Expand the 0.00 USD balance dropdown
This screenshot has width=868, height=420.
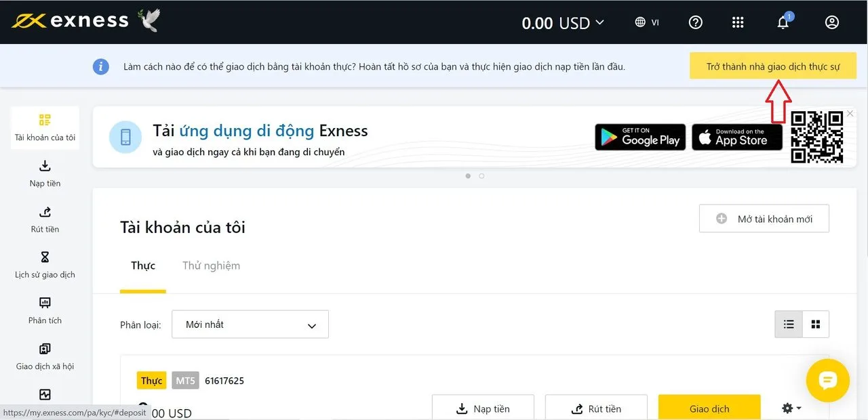[x=562, y=23]
